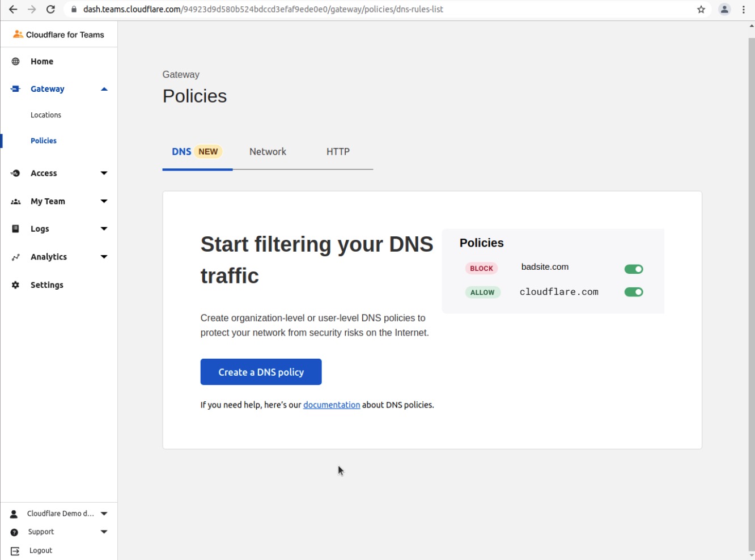This screenshot has height=560, width=755.
Task: Click the browser address bar URL
Action: pos(263,10)
